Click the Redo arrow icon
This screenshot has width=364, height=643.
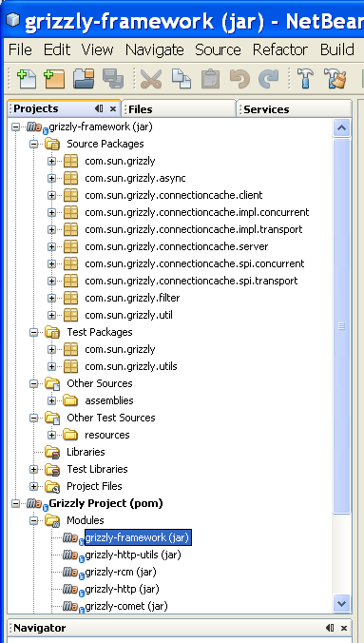pos(269,79)
